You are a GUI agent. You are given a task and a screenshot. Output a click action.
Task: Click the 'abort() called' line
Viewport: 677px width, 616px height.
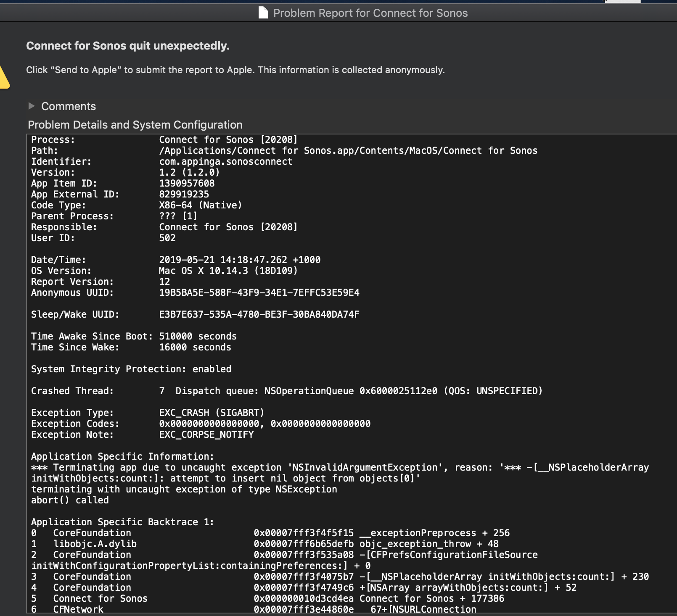[70, 500]
